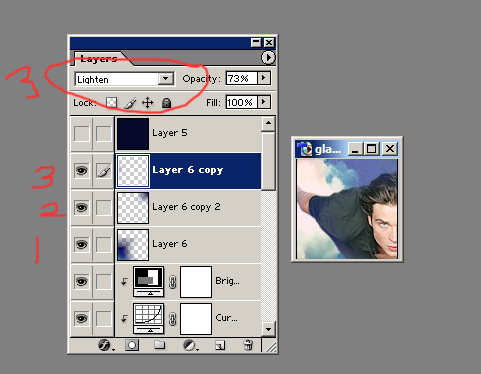Image resolution: width=481 pixels, height=374 pixels.
Task: Close the Layers palette
Action: click(x=269, y=43)
